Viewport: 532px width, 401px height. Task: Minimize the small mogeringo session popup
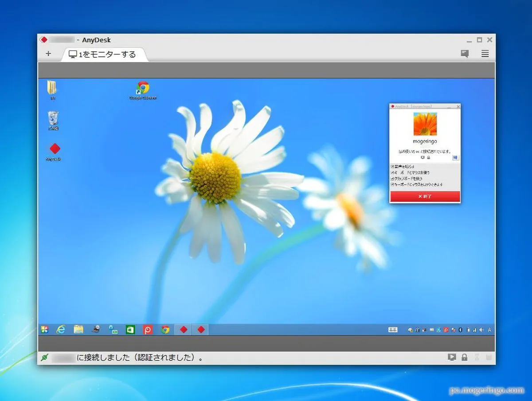[x=448, y=107]
